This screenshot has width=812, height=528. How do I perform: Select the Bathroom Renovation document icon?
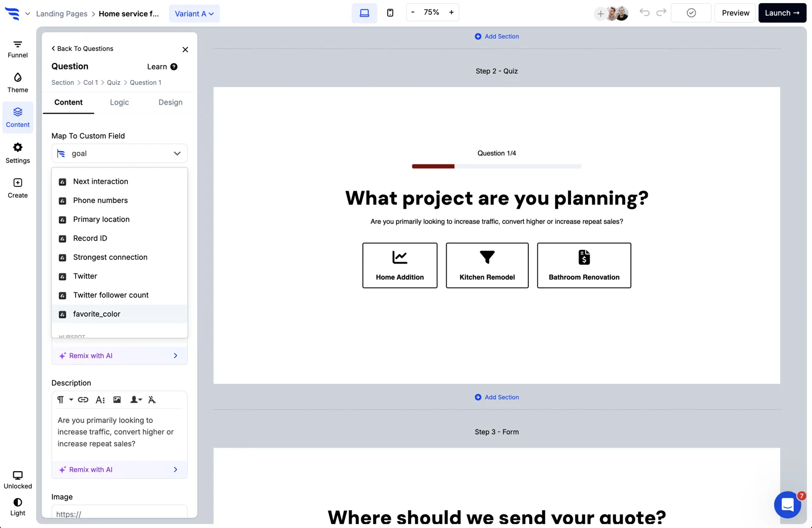click(x=584, y=257)
